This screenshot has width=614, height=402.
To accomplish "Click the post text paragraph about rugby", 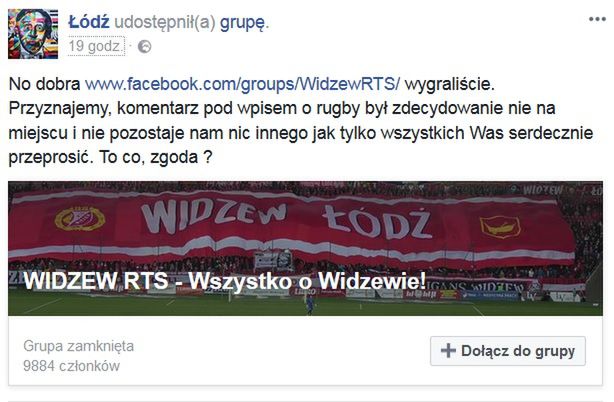I will 301,121.
